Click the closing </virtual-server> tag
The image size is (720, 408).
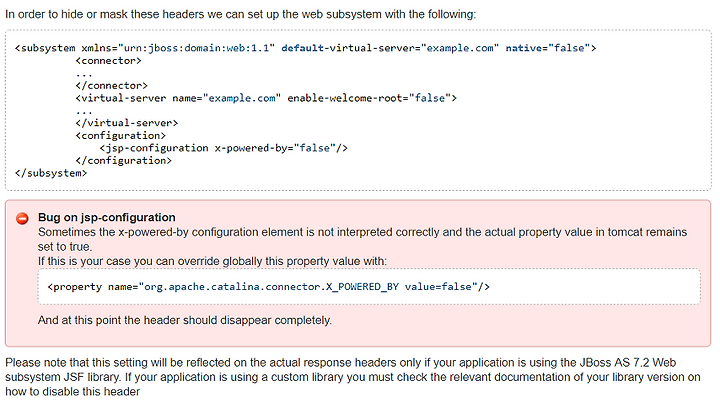pos(127,123)
